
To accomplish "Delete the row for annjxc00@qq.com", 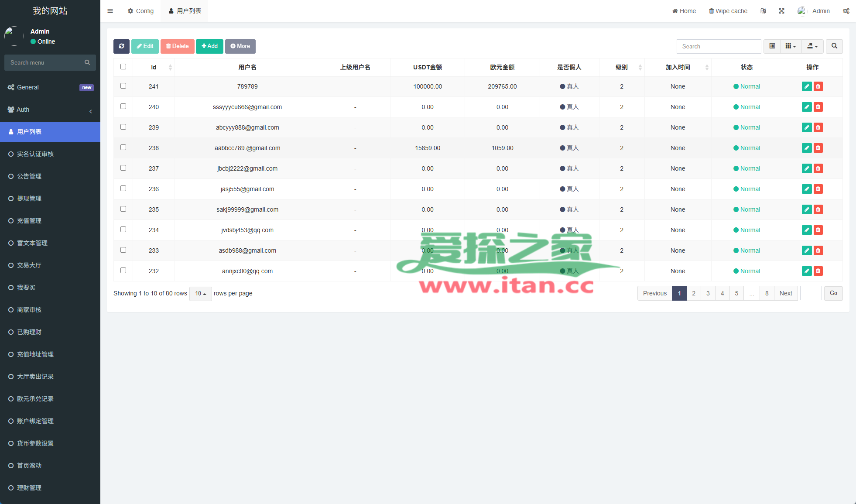I will point(818,271).
